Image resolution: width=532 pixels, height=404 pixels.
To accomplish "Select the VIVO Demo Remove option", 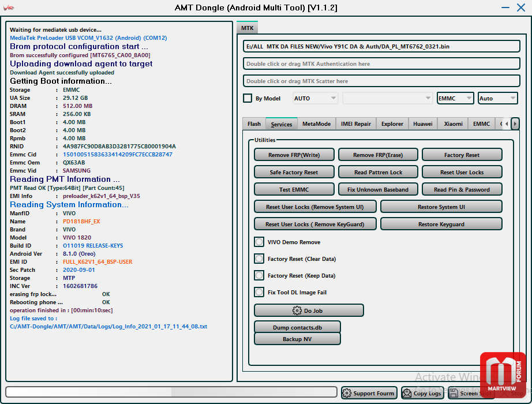I will click(260, 242).
